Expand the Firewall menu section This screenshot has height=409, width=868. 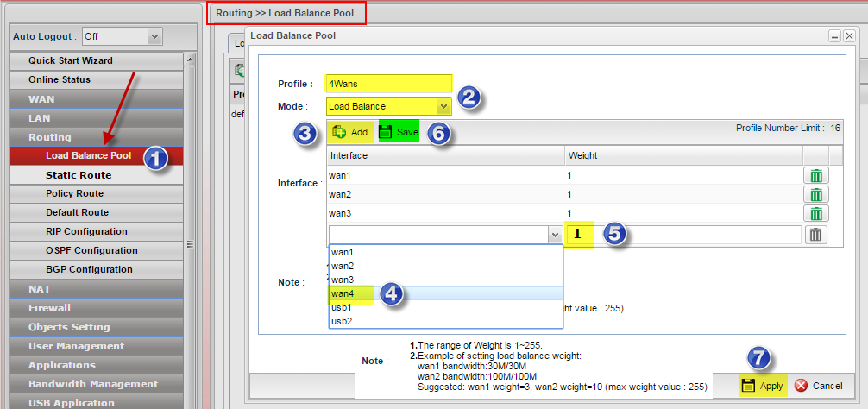pyautogui.click(x=49, y=308)
